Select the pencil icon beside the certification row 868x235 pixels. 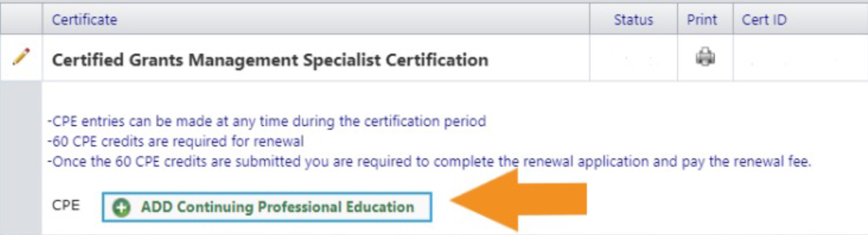(22, 57)
